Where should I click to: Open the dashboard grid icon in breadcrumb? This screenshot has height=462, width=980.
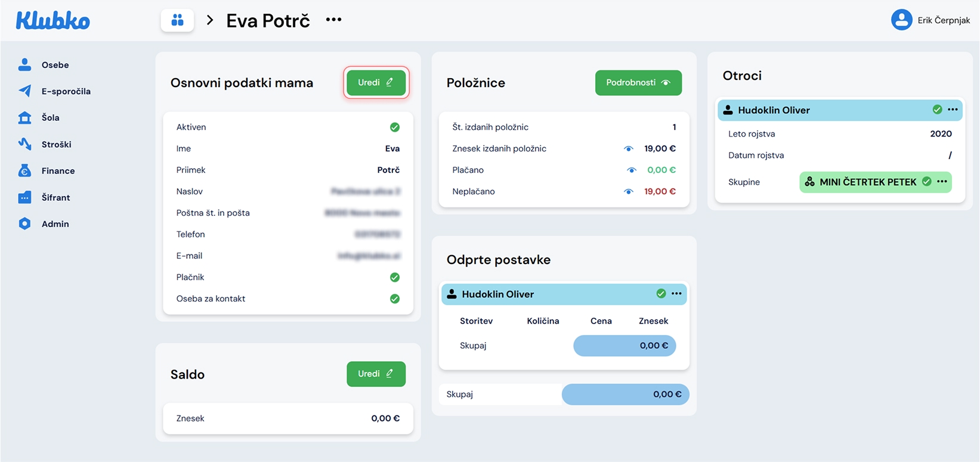(177, 20)
